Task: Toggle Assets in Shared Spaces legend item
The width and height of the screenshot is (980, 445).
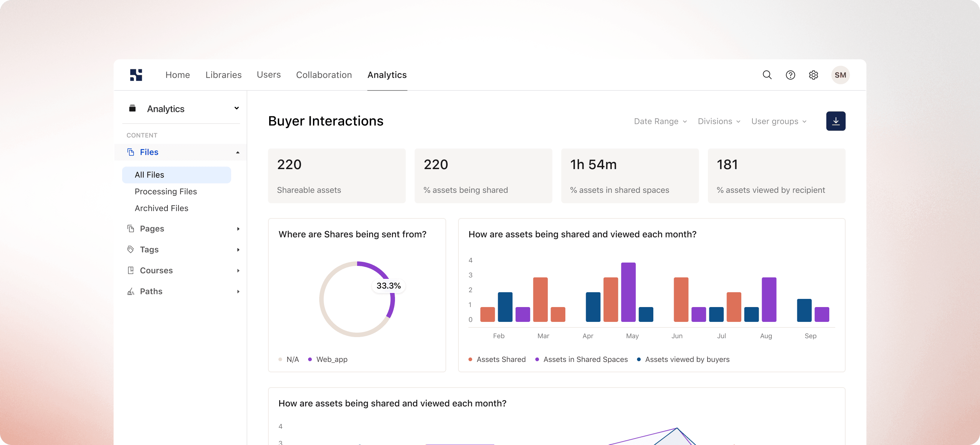Action: coord(581,359)
